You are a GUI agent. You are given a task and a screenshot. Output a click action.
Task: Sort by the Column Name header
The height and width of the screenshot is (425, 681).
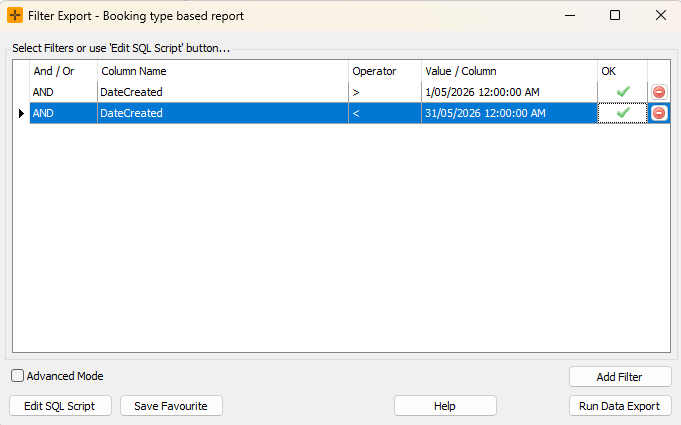223,71
